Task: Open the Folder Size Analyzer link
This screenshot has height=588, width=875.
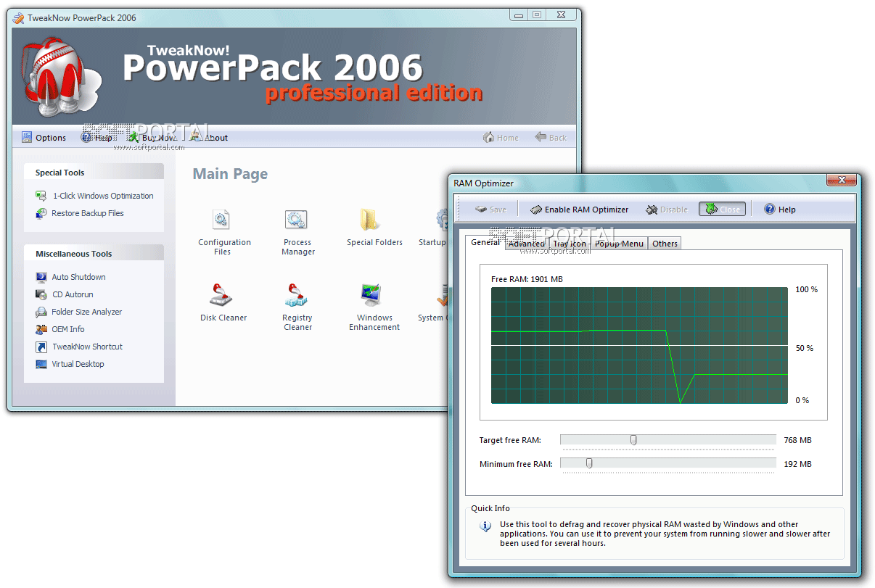Action: [x=86, y=312]
